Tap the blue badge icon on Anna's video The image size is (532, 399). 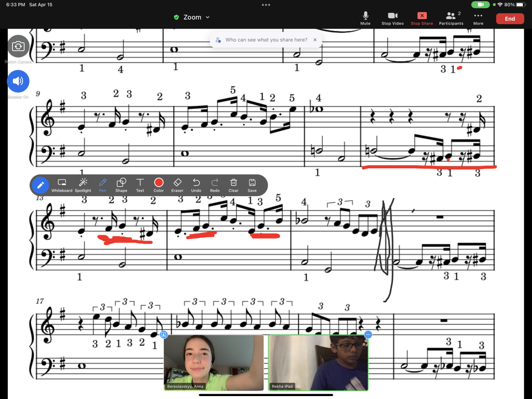pyautogui.click(x=164, y=335)
